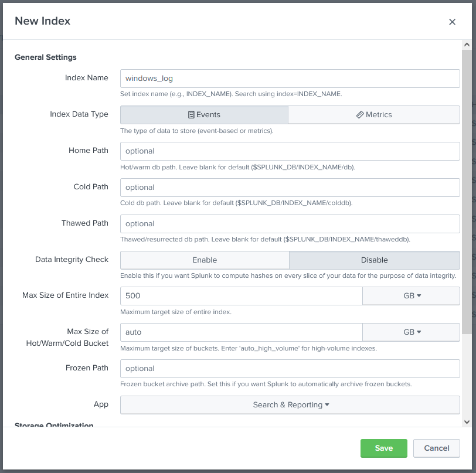Image resolution: width=476 pixels, height=473 pixels.
Task: Open Max Size of Entire Index unit dropdown
Action: coord(412,296)
